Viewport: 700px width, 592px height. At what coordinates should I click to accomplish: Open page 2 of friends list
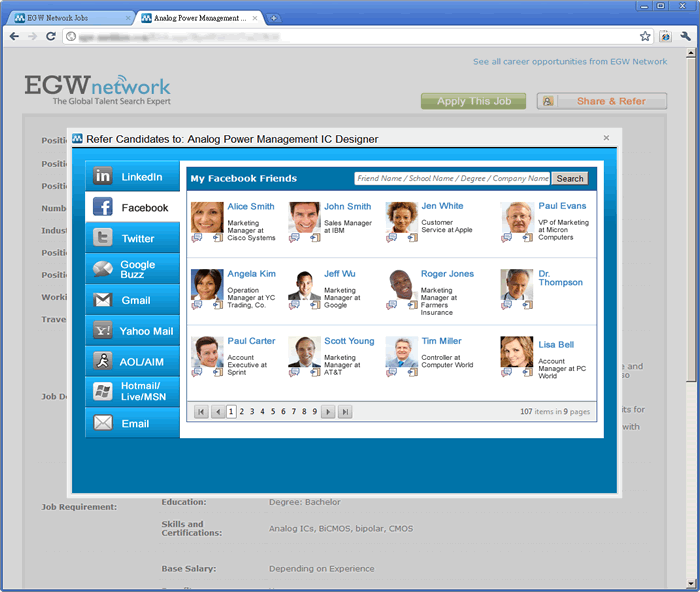pyautogui.click(x=242, y=412)
